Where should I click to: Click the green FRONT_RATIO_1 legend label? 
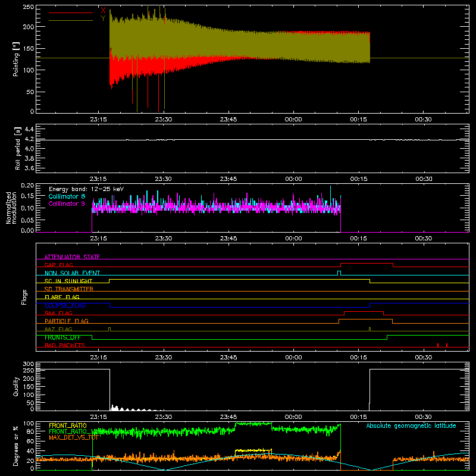tap(73, 431)
